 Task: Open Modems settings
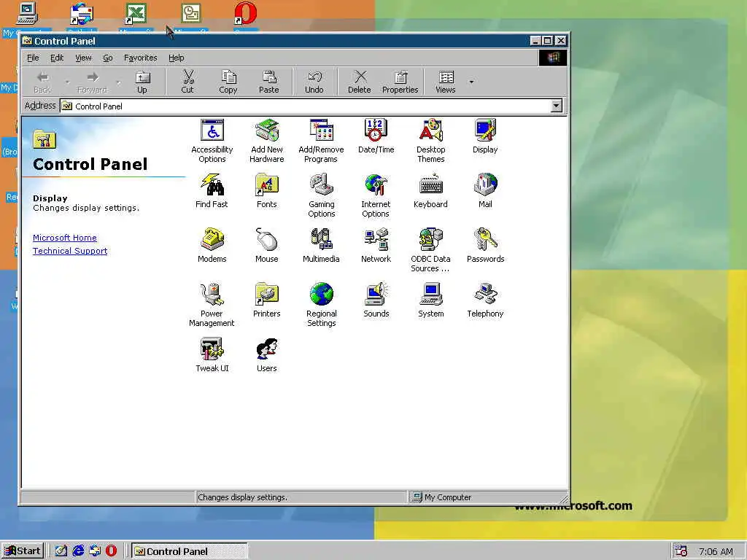click(212, 246)
